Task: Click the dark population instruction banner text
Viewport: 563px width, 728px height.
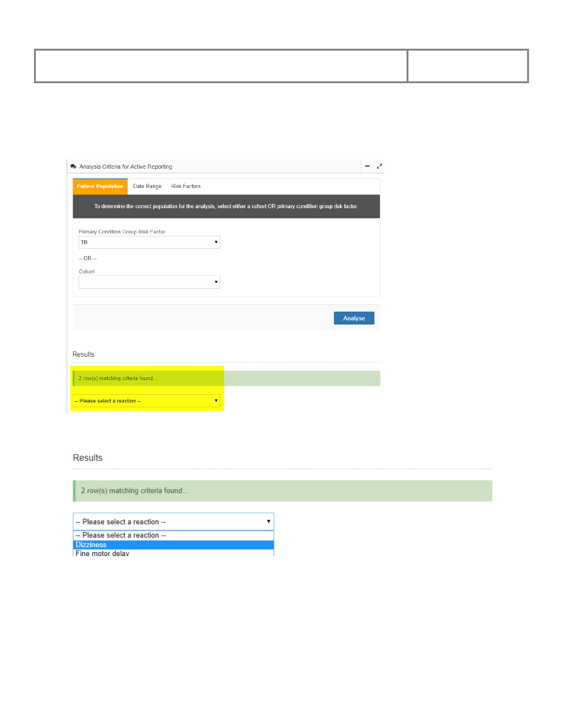Action: pyautogui.click(x=226, y=206)
